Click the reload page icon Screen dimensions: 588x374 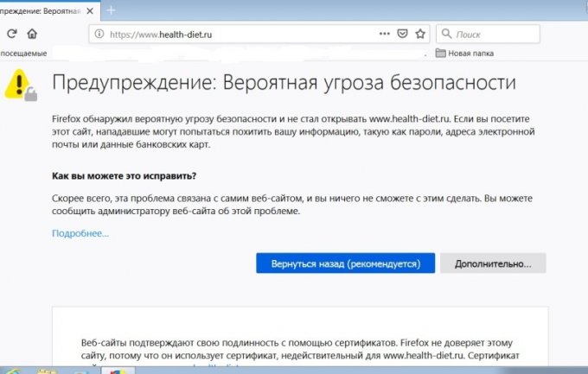pyautogui.click(x=11, y=34)
